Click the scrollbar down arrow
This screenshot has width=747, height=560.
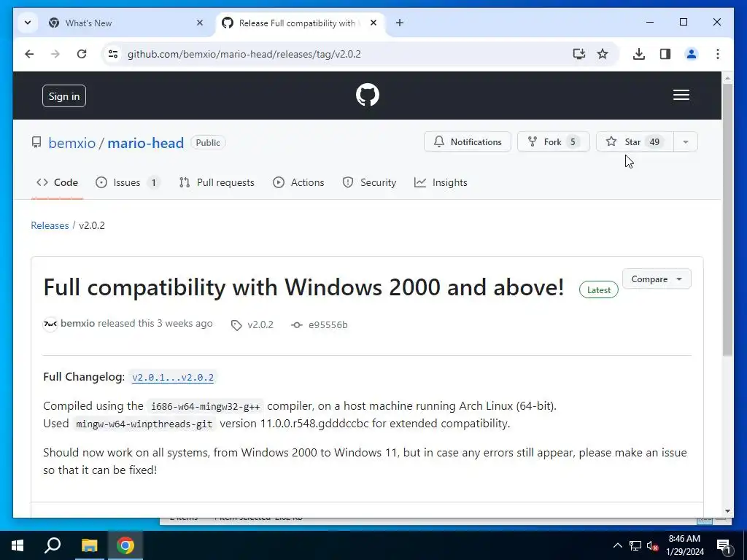[727, 511]
